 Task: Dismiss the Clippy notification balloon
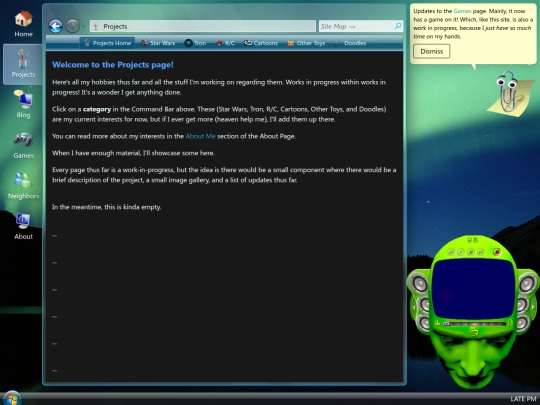click(432, 51)
